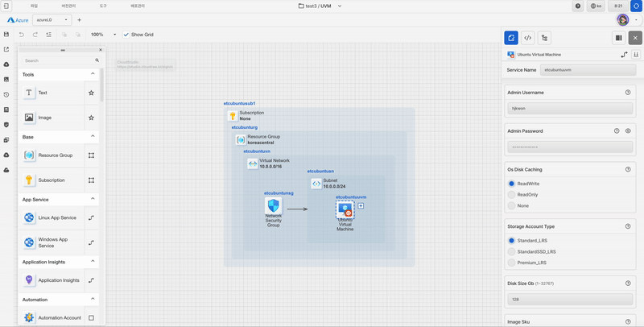
Task: Click the Service Name input field
Action: 588,70
